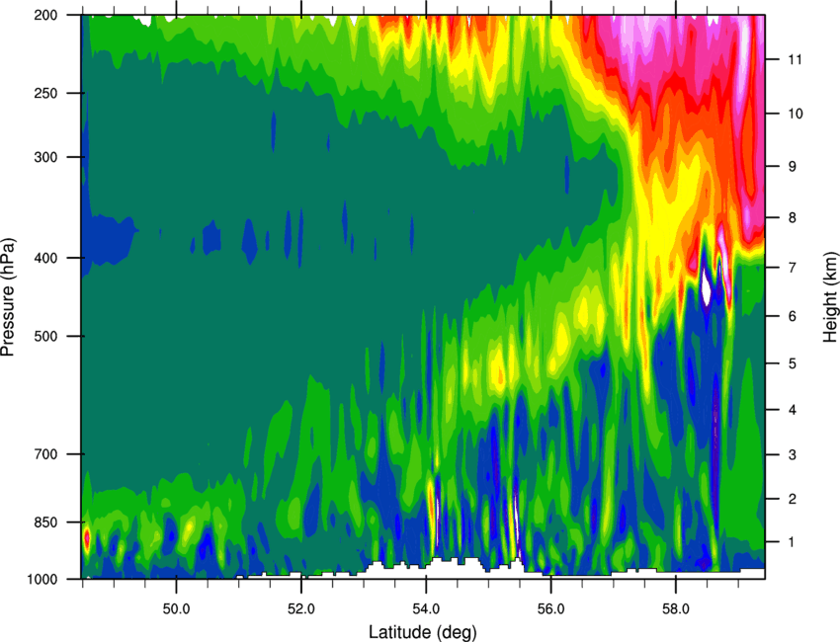Click the 52.0 latitude tick label
Viewport: 840px width, 642px height.
click(301, 608)
